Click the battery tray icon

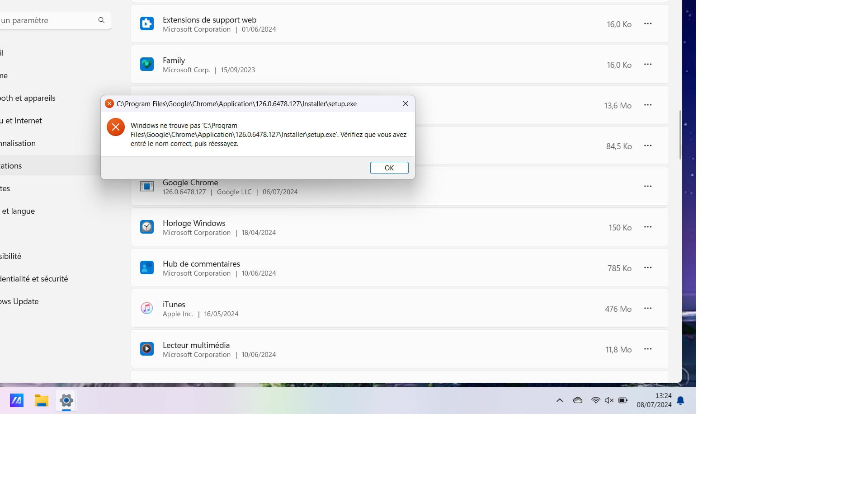click(x=623, y=400)
